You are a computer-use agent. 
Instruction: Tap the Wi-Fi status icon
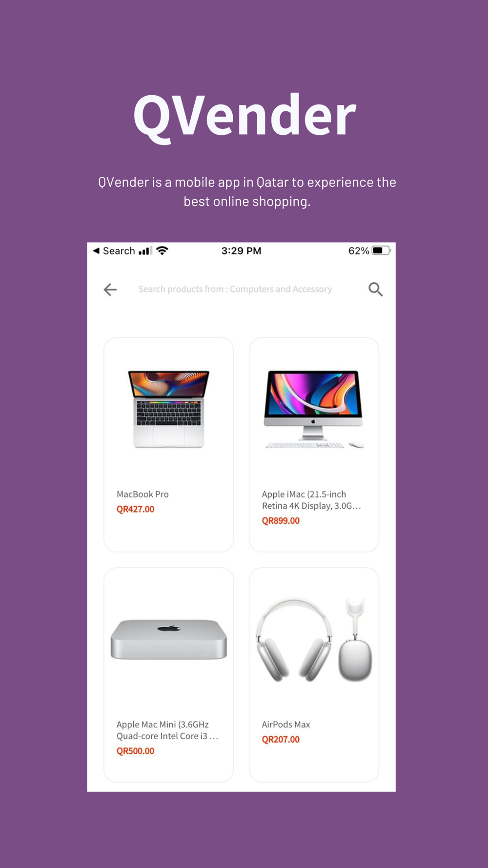pos(163,251)
